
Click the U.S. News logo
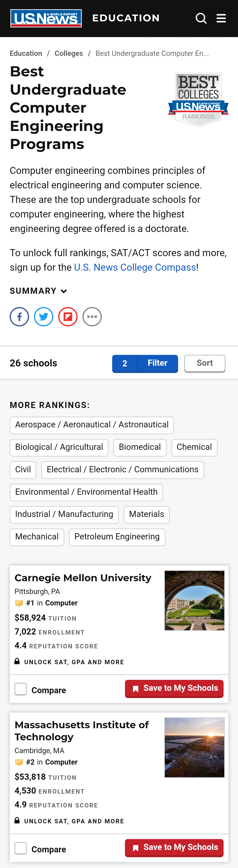click(46, 18)
